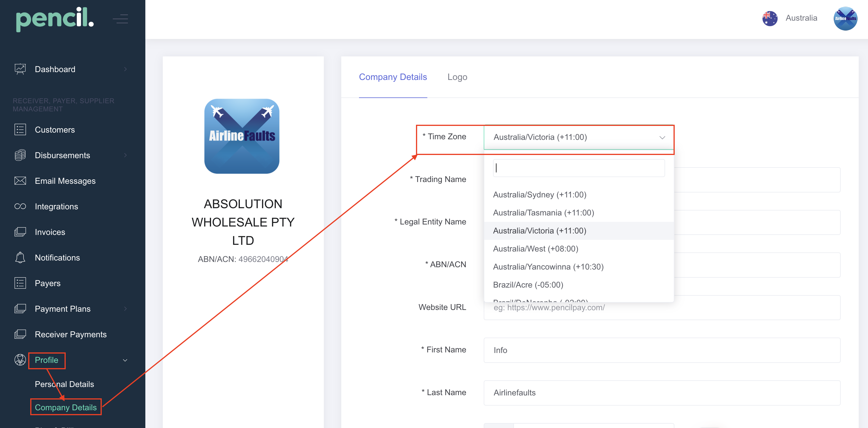Viewport: 868px width, 428px height.
Task: Click the Email Messages envelope icon
Action: [20, 181]
